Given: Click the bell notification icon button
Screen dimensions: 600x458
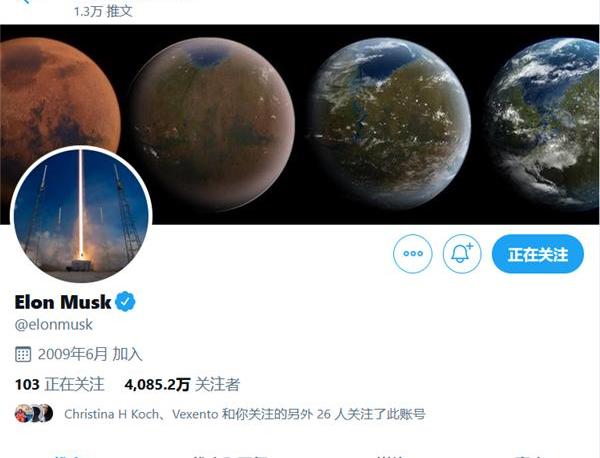Looking at the screenshot, I should (x=462, y=254).
